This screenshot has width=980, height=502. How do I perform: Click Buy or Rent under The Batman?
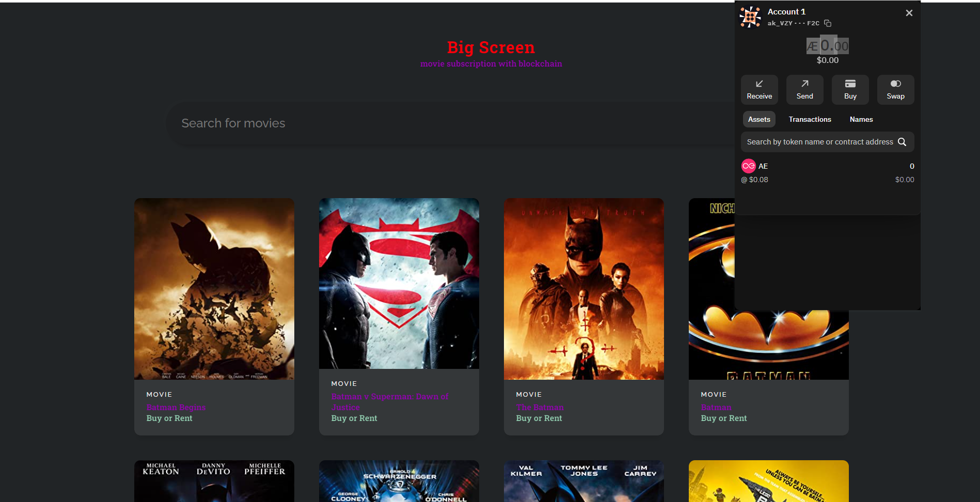(539, 418)
